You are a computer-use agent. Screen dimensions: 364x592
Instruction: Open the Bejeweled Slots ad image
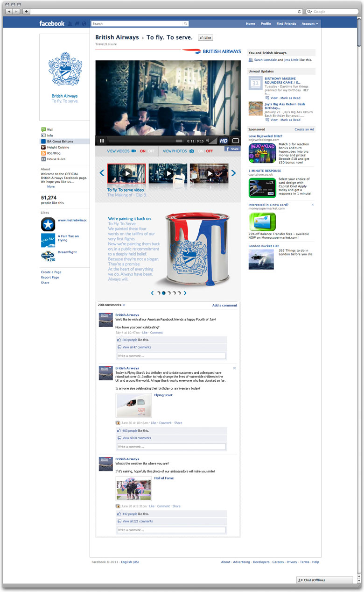coord(262,153)
